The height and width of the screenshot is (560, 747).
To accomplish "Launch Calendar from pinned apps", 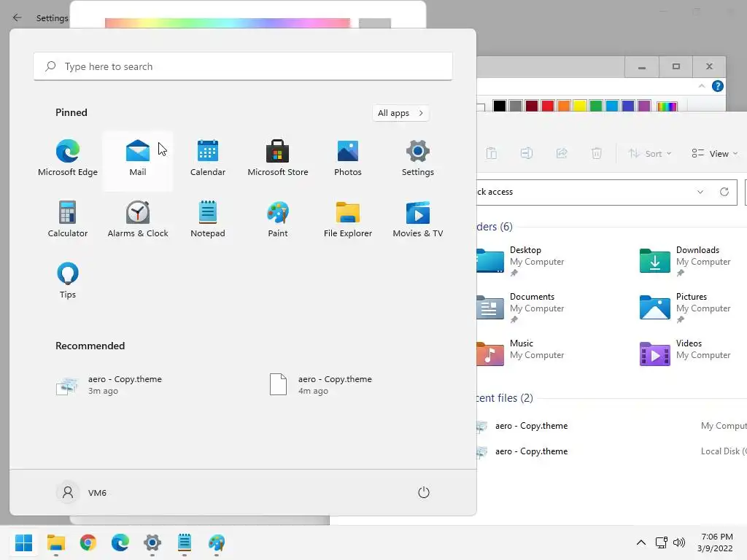I will tap(208, 158).
